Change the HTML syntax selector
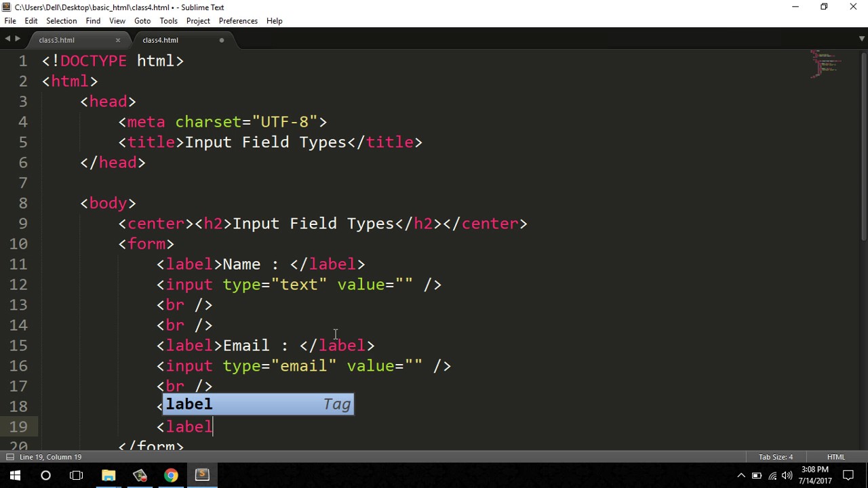Screen dimensions: 868x488 coord(836,457)
